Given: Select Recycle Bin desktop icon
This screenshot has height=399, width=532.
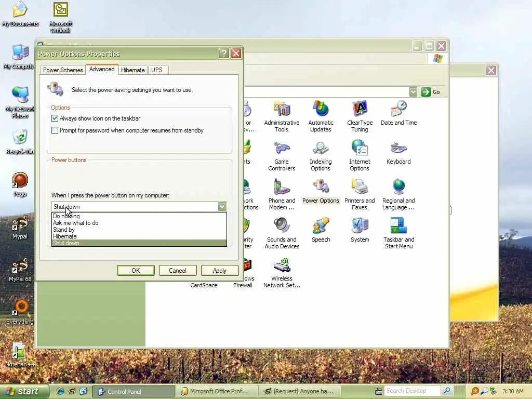Looking at the screenshot, I should pos(20,142).
